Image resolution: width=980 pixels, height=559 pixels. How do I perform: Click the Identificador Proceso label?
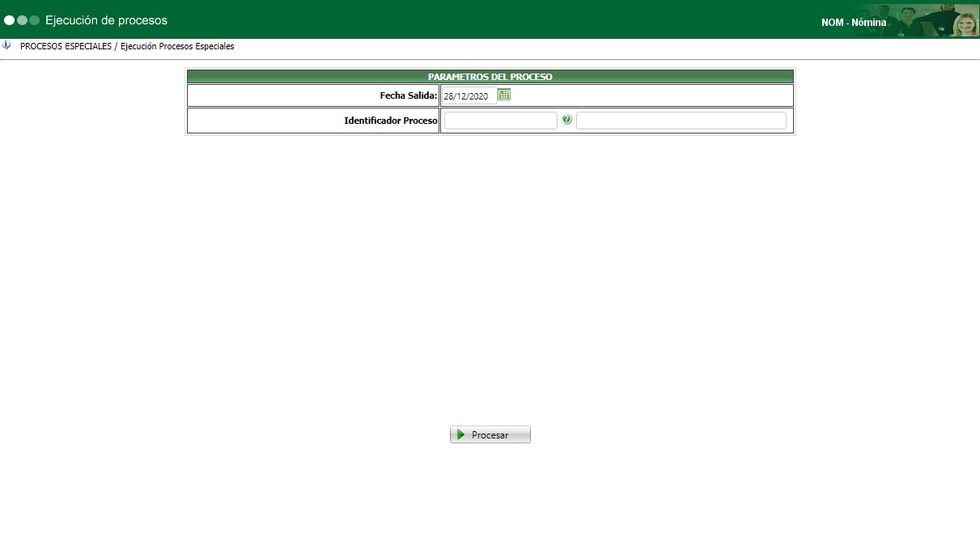[x=391, y=121]
